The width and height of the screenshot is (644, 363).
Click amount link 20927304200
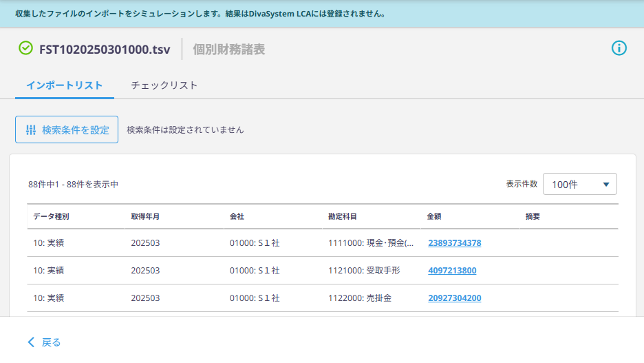pyautogui.click(x=455, y=298)
